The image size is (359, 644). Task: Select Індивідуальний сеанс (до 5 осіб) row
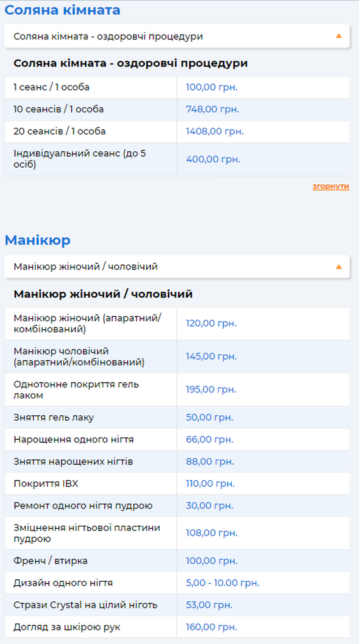coord(80,159)
